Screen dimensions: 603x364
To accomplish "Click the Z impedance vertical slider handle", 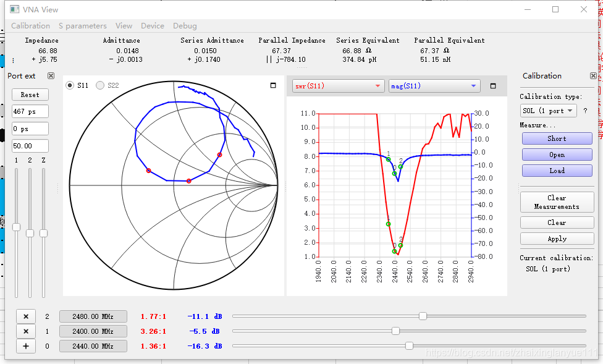I will (x=43, y=233).
